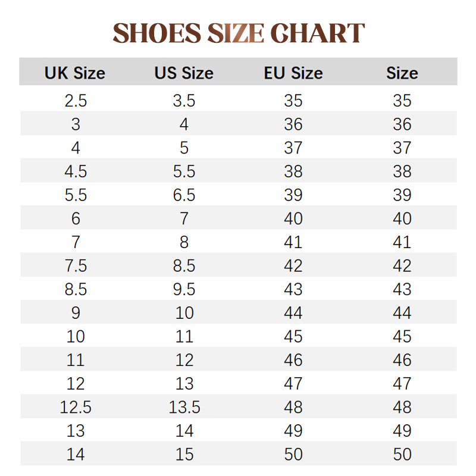Select the "US Size" column header

click(184, 73)
